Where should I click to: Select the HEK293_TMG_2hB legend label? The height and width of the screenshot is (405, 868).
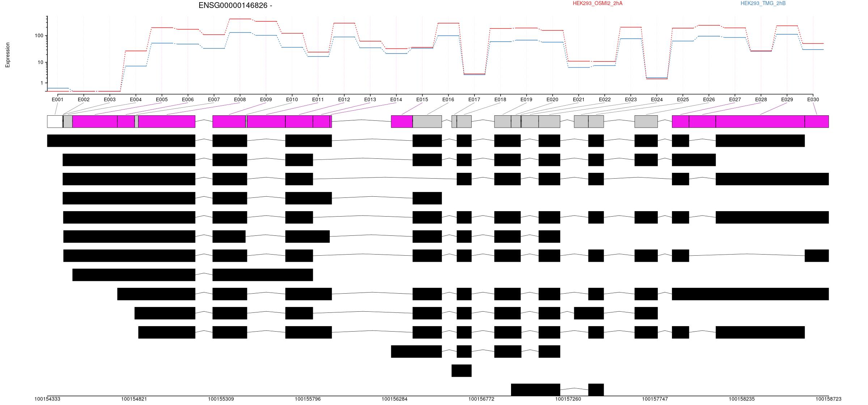pos(763,3)
